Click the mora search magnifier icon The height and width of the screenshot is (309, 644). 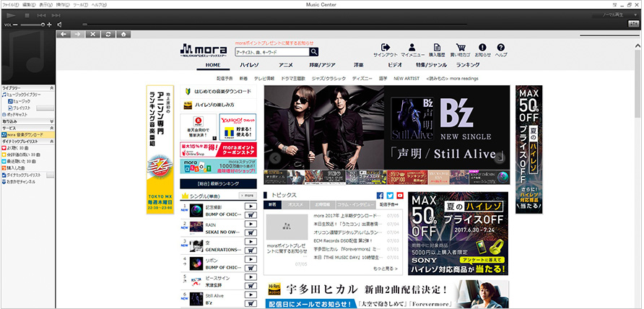[314, 52]
